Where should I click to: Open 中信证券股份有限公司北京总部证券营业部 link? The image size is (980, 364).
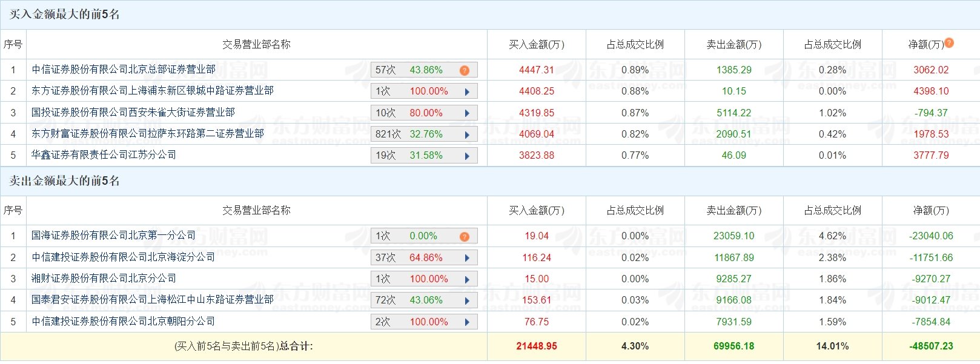tap(124, 70)
